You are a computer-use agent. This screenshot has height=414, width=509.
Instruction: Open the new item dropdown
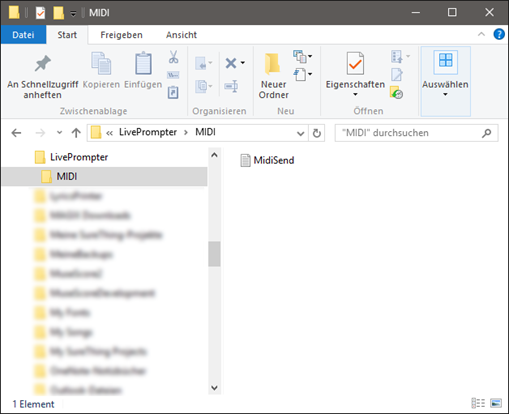(x=303, y=56)
